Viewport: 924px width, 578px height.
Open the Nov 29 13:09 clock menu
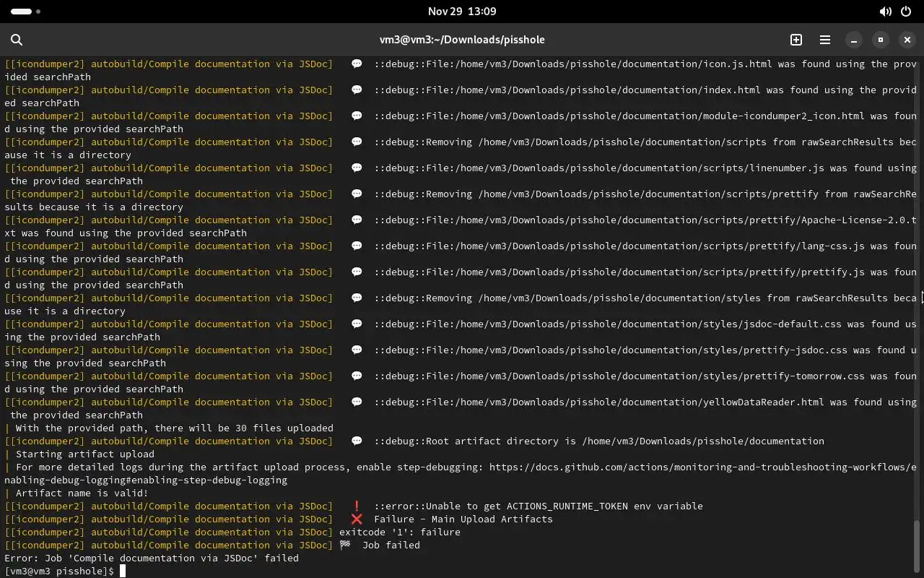coord(462,12)
